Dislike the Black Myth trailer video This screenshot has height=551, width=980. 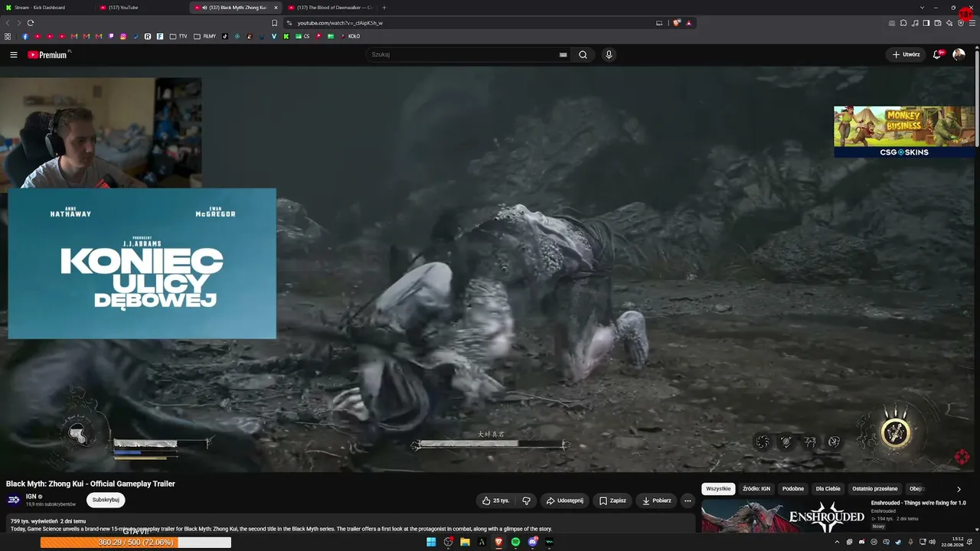click(526, 500)
